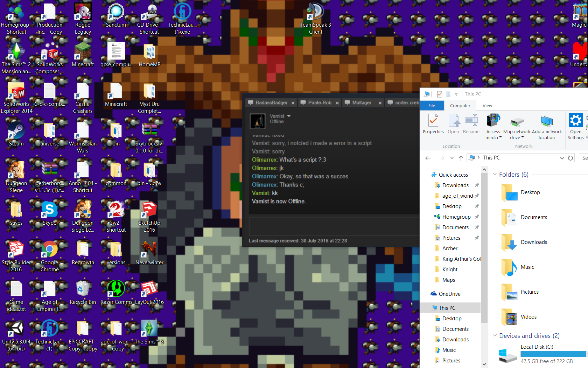Screen dimensions: 588x368
Task: Collapse the Devices and drives group
Action: pos(495,335)
